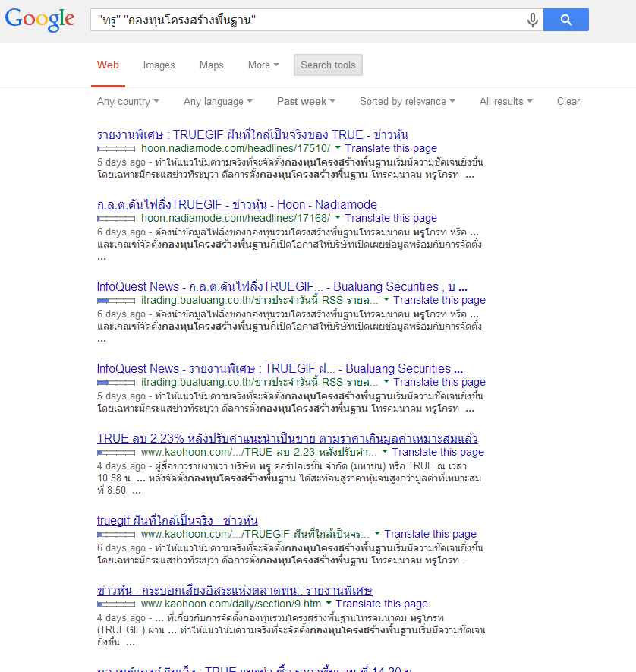Translate the kaohoon TRUE-ลบ-2.23 result
The image size is (636, 672).
tap(438, 452)
